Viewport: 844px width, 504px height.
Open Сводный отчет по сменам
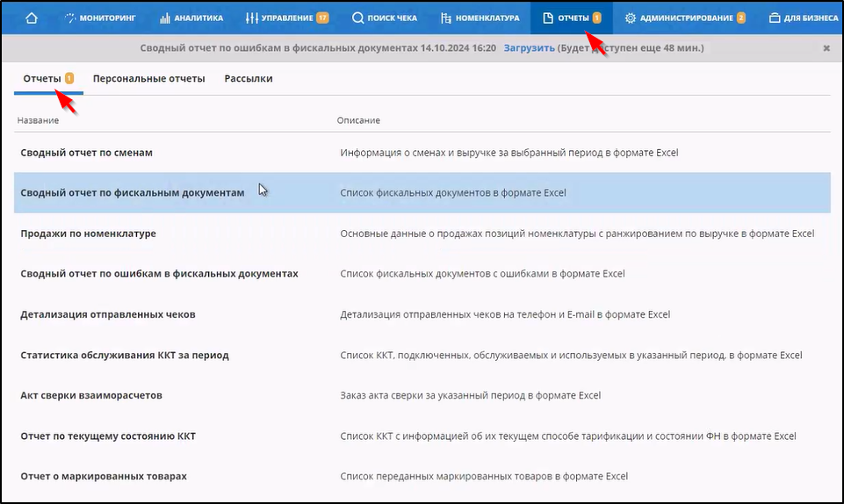pos(86,153)
